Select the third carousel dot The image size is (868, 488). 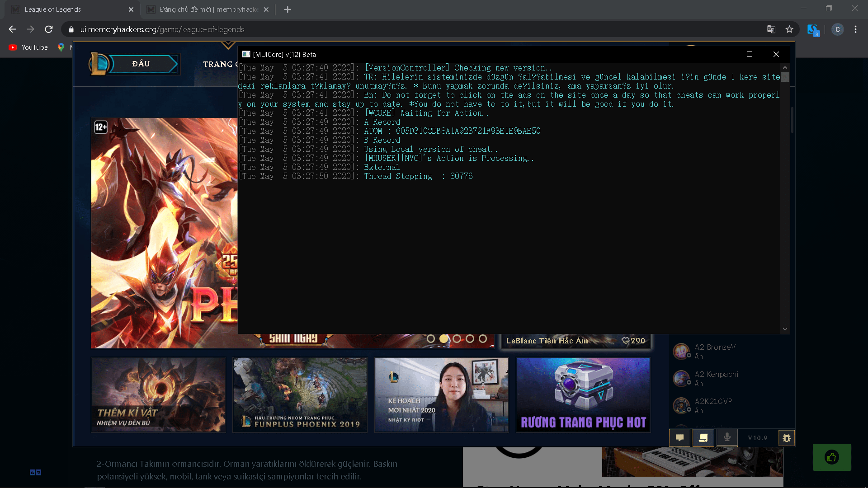pyautogui.click(x=457, y=339)
